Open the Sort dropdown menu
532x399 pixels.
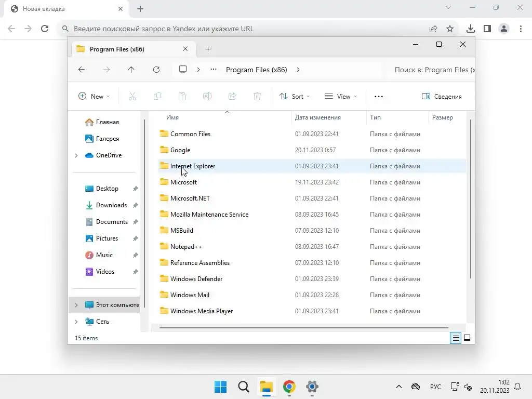(294, 96)
